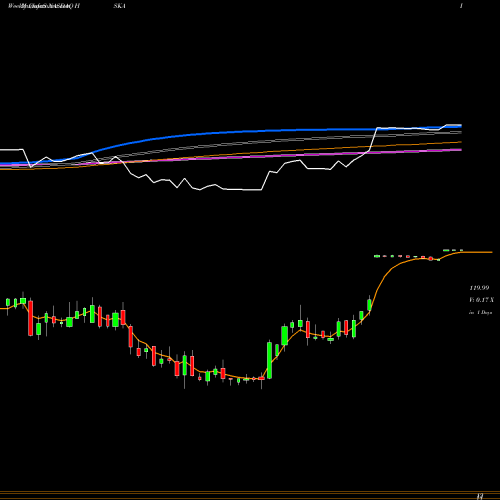Click the red dot marker on the orange line

click(x=431, y=259)
